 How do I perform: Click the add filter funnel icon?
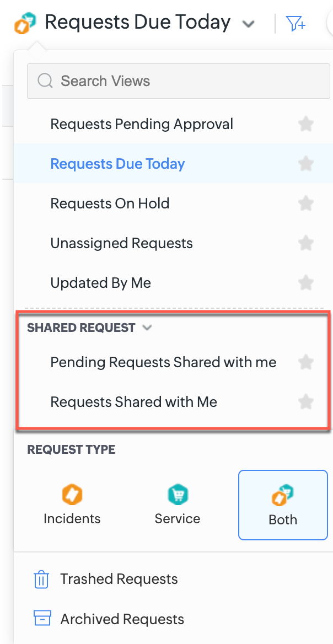tap(296, 23)
